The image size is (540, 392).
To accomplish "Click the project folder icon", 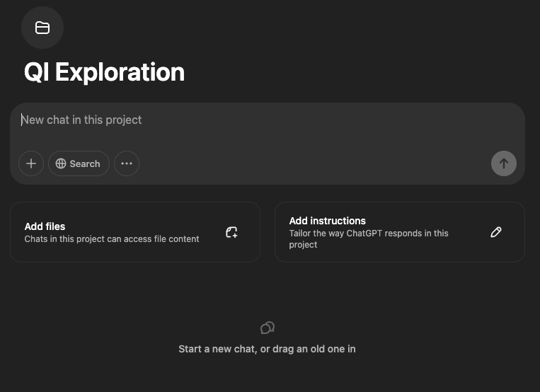I will [x=42, y=28].
